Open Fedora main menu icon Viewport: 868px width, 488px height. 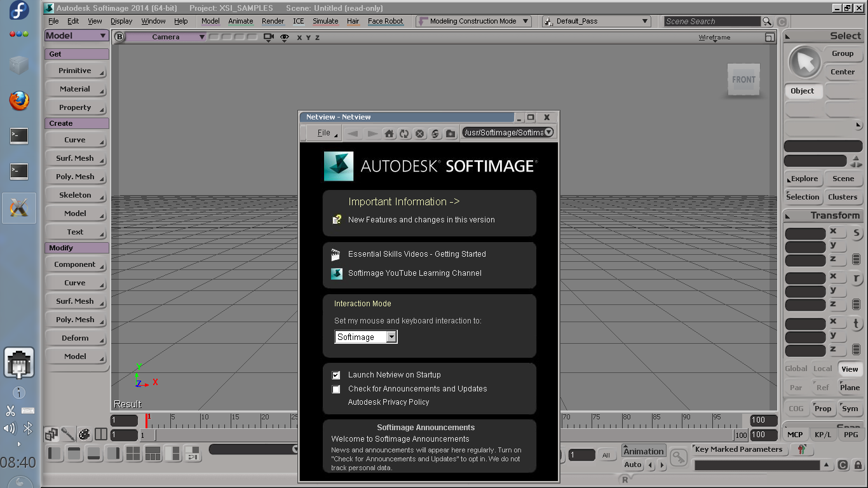[x=19, y=11]
